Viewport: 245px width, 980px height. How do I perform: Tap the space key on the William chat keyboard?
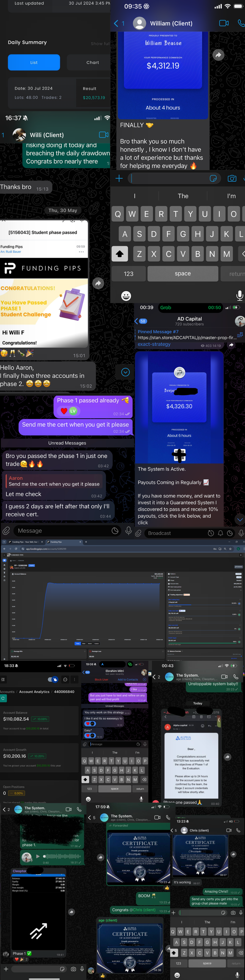[183, 274]
